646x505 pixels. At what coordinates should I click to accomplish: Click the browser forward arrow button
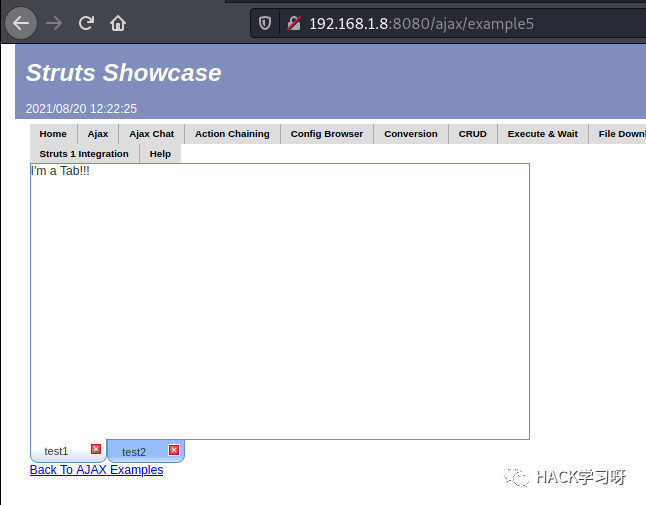pos(54,23)
